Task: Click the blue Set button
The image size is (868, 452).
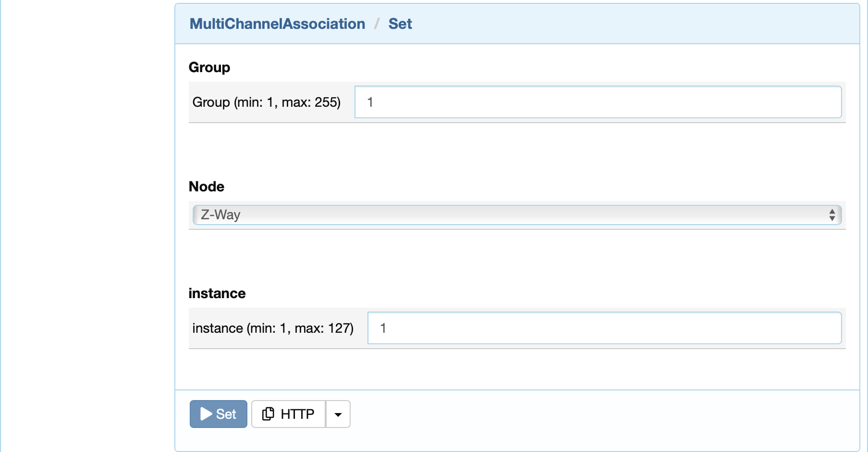Action: (x=219, y=414)
